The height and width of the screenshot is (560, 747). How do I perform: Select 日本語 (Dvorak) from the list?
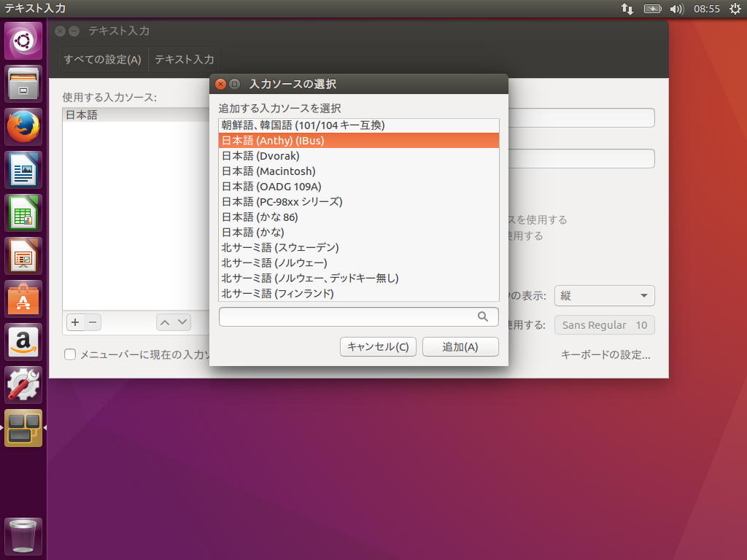click(x=260, y=156)
